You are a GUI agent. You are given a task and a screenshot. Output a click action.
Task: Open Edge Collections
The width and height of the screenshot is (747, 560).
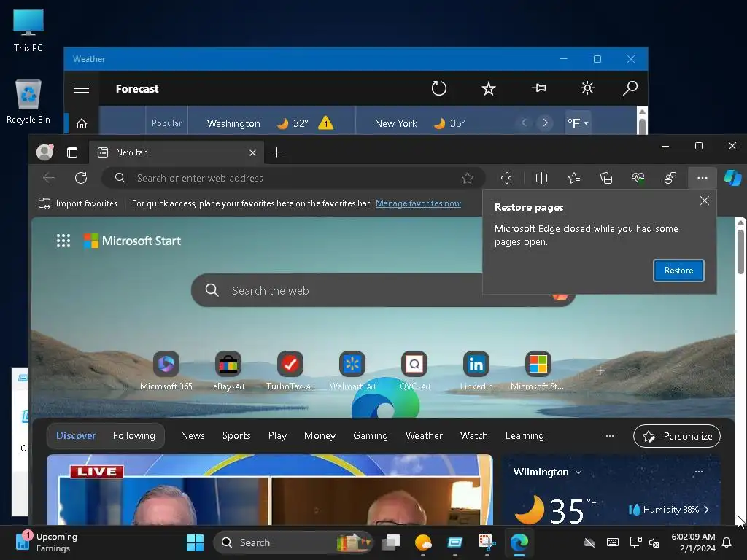606,178
